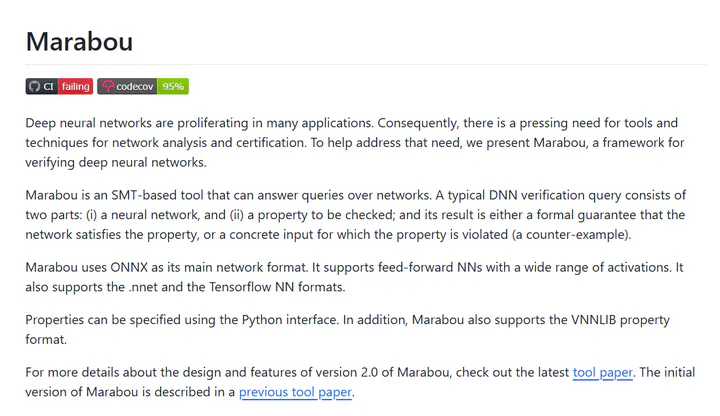Image resolution: width=720 pixels, height=416 pixels.
Task: Click the paragraph starting with Deep neural networks
Action: click(355, 143)
